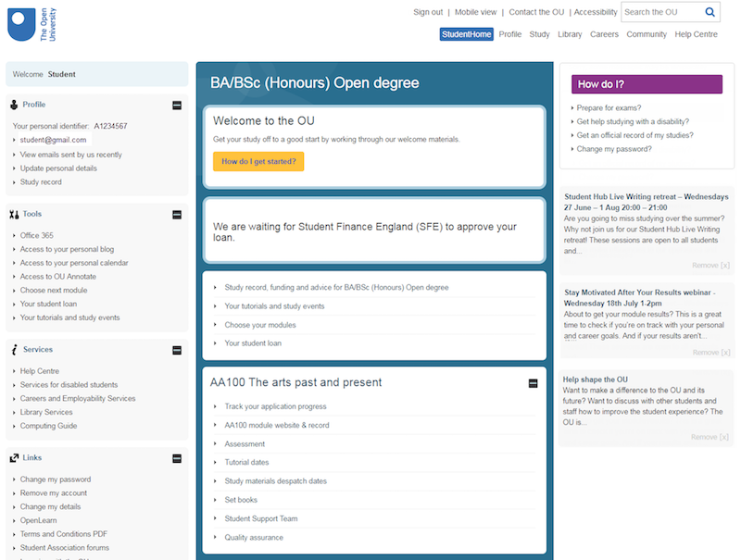Go to the Library menu item

pyautogui.click(x=570, y=34)
